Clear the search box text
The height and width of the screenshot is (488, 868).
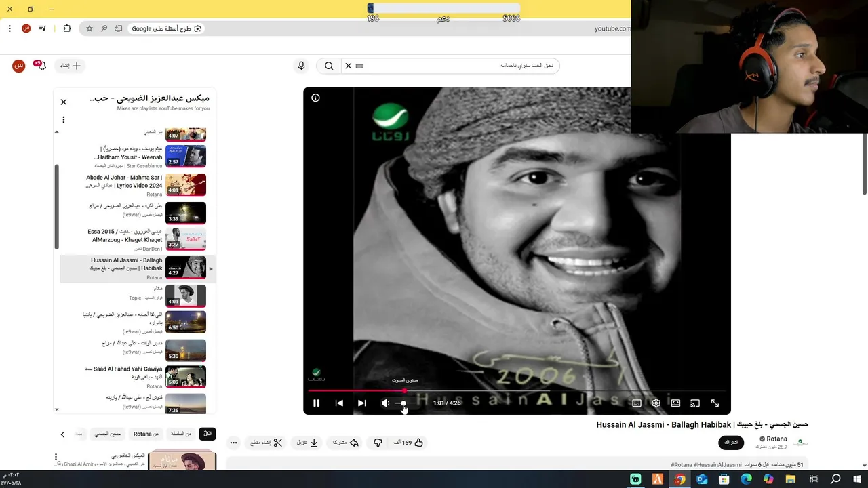tap(349, 66)
